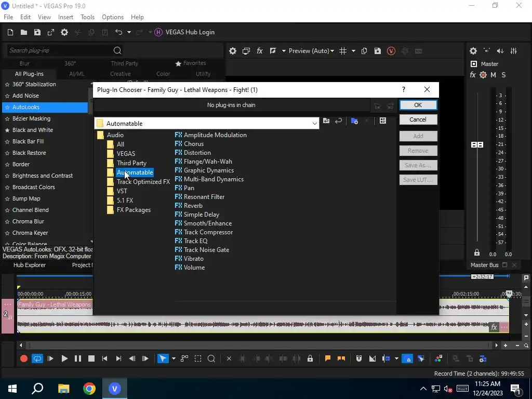Expand the Automatable folder path dropdown
532x399 pixels.
(314, 124)
